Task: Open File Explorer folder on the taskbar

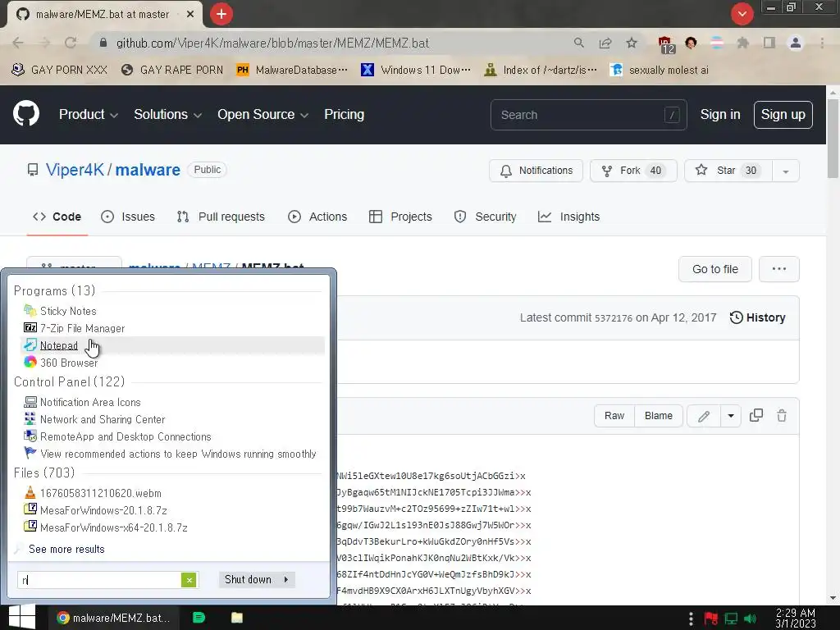Action: pyautogui.click(x=237, y=618)
